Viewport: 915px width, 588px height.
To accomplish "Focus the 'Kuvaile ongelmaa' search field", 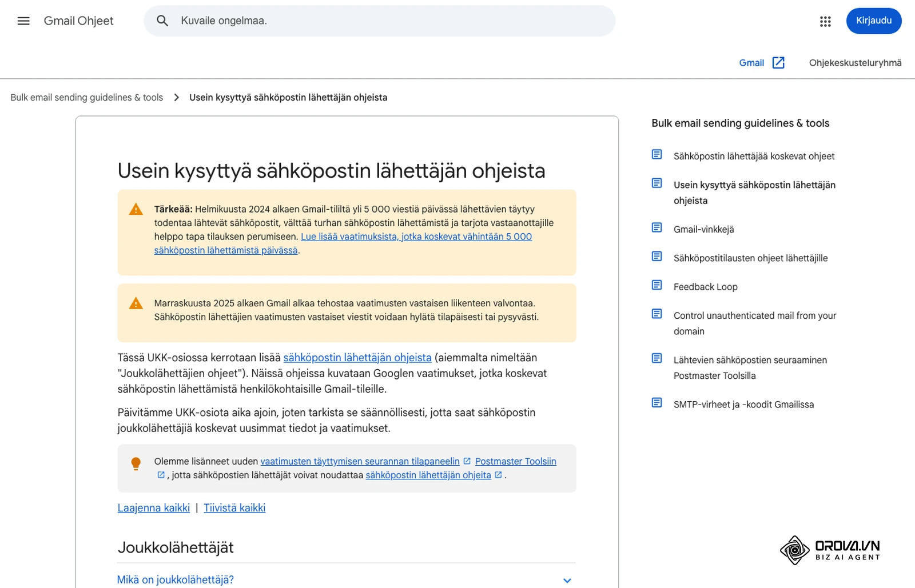I will [380, 21].
